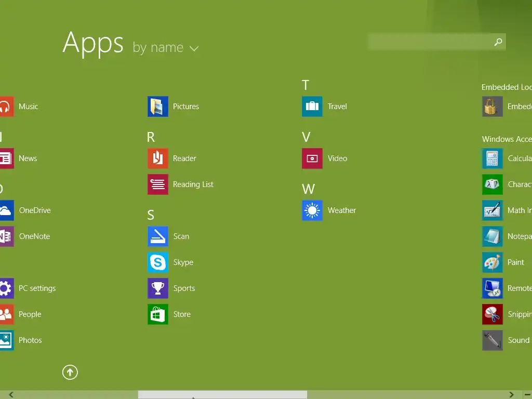Jump via the R letter header
The height and width of the screenshot is (399, 532).
point(151,137)
